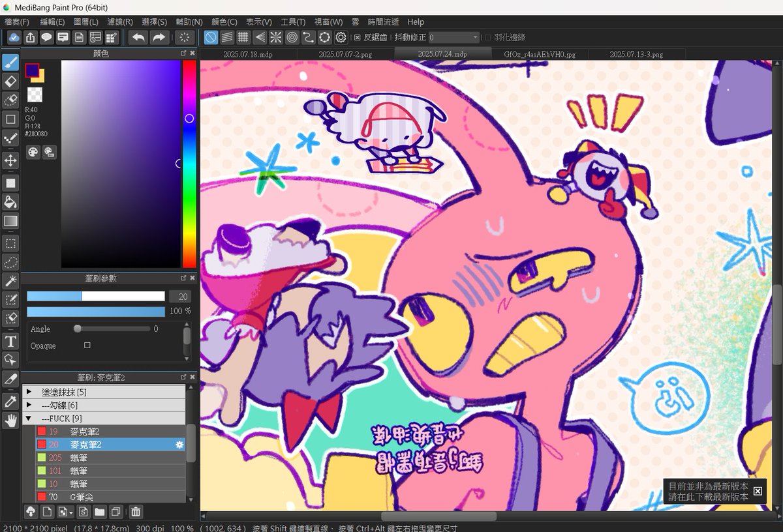This screenshot has width=783, height=532.
Task: Select the Divide/knife tool above the eyedropper
Action: (x=10, y=379)
